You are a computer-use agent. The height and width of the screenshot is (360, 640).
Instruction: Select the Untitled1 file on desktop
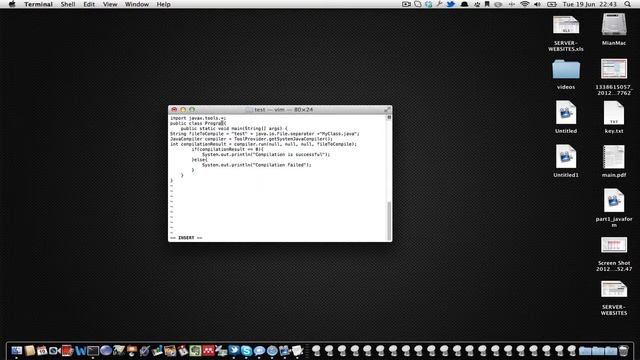(x=566, y=161)
